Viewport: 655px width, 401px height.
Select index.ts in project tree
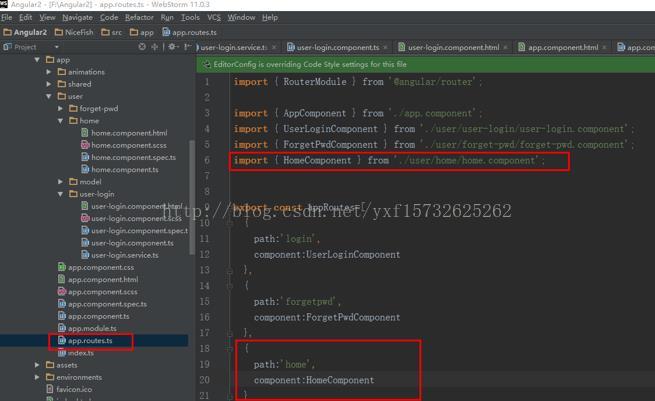[x=81, y=353]
